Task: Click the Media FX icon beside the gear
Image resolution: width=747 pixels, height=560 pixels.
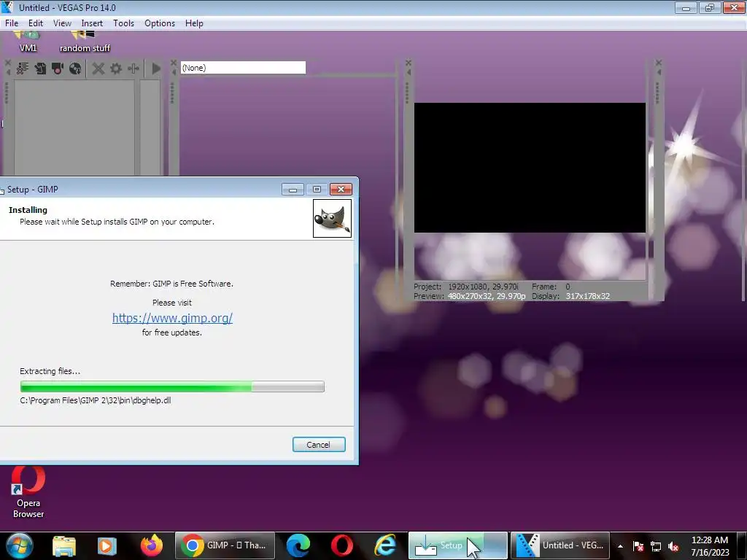Action: (x=133, y=69)
